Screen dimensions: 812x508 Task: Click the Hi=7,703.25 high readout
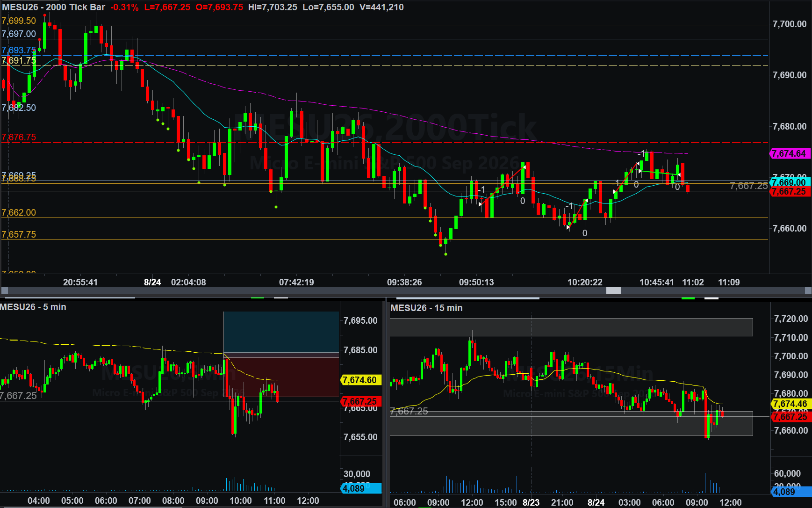pos(273,7)
